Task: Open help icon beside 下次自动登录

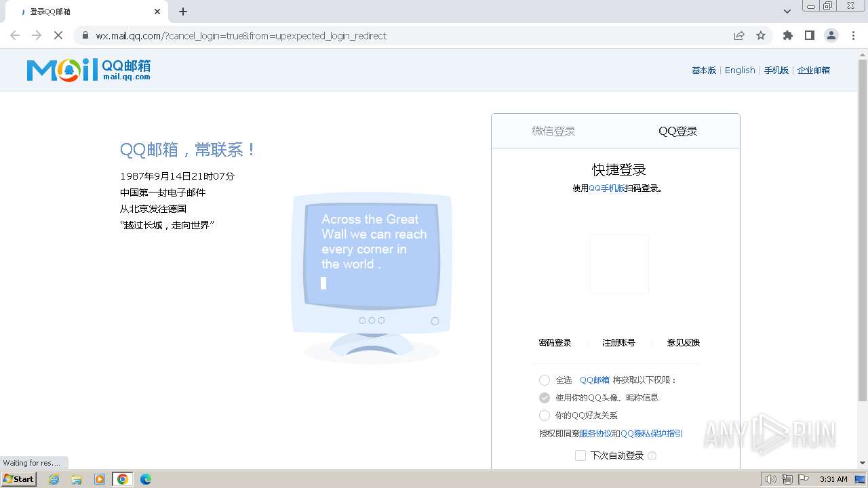Action: click(x=652, y=455)
